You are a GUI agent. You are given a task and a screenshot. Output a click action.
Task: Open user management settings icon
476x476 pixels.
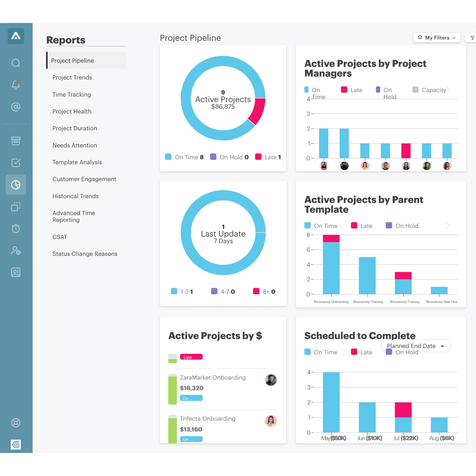click(16, 251)
